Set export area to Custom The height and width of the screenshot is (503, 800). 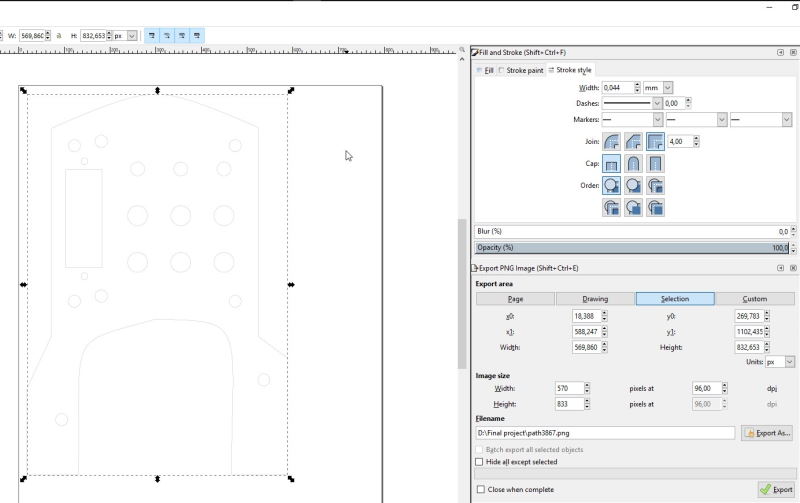[x=755, y=299]
